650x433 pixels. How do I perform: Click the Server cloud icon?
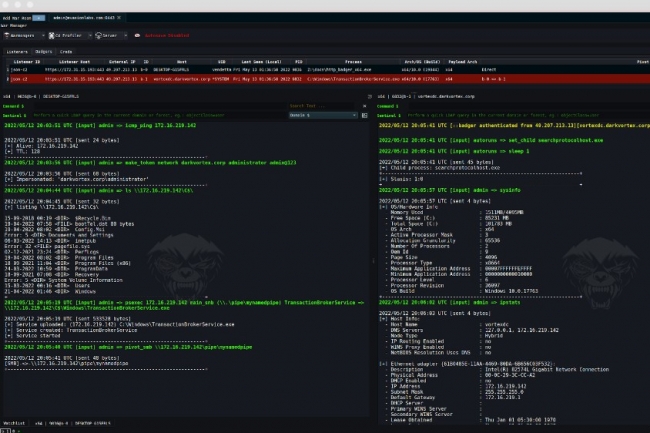click(98, 36)
